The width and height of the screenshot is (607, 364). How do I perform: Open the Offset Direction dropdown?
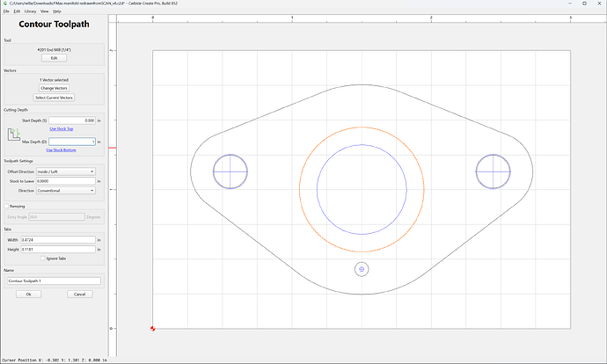coord(66,171)
